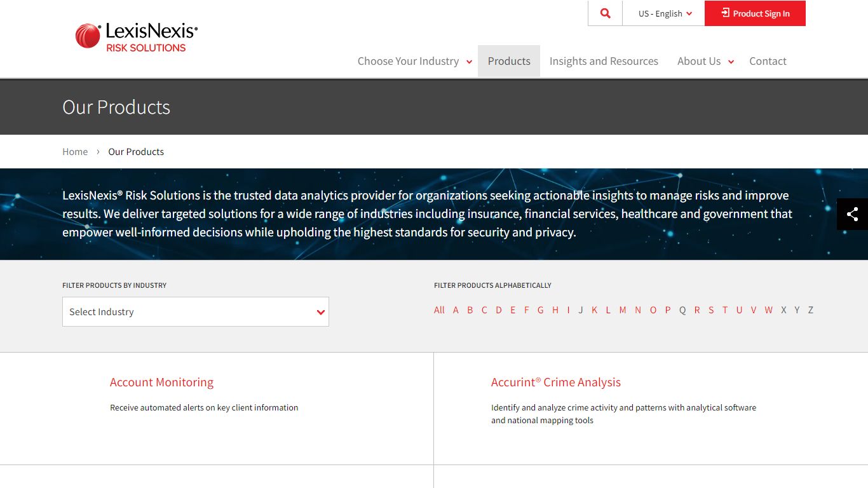The width and height of the screenshot is (868, 488).
Task: Click the Our Products page heading
Action: tap(116, 107)
